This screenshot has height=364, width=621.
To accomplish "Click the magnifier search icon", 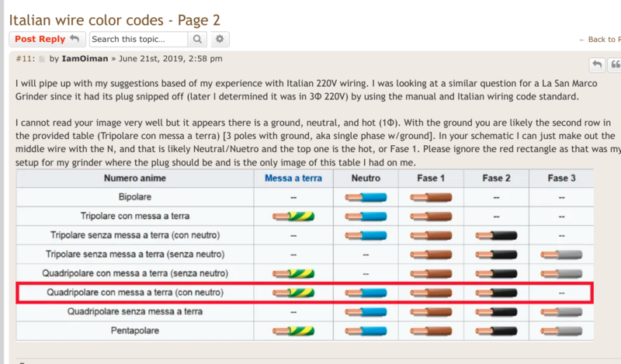I will point(198,39).
